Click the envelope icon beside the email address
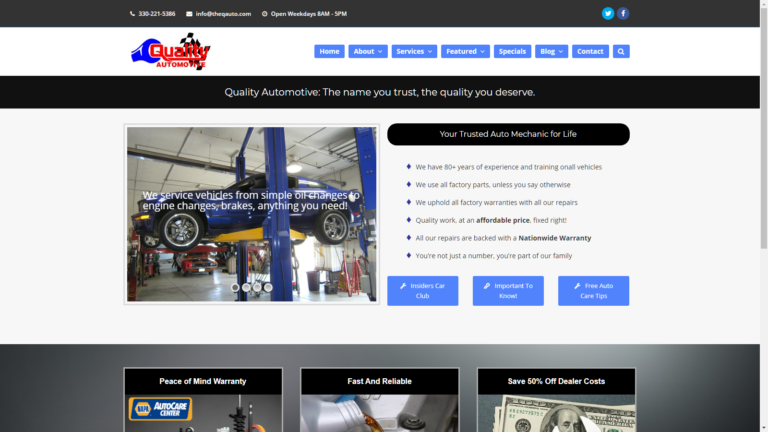The image size is (768, 432). tap(189, 14)
